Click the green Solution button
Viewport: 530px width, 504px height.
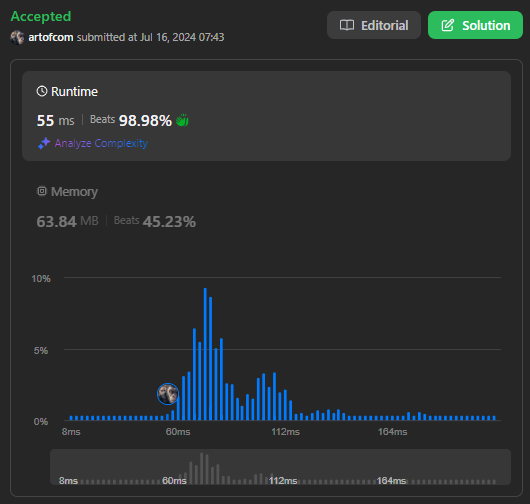click(x=475, y=25)
